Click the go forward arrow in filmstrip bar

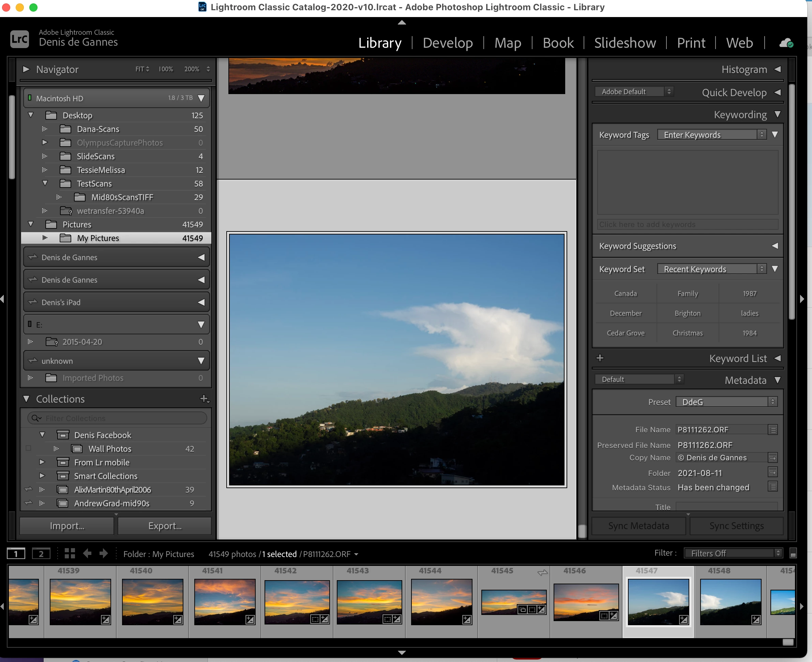tap(104, 553)
